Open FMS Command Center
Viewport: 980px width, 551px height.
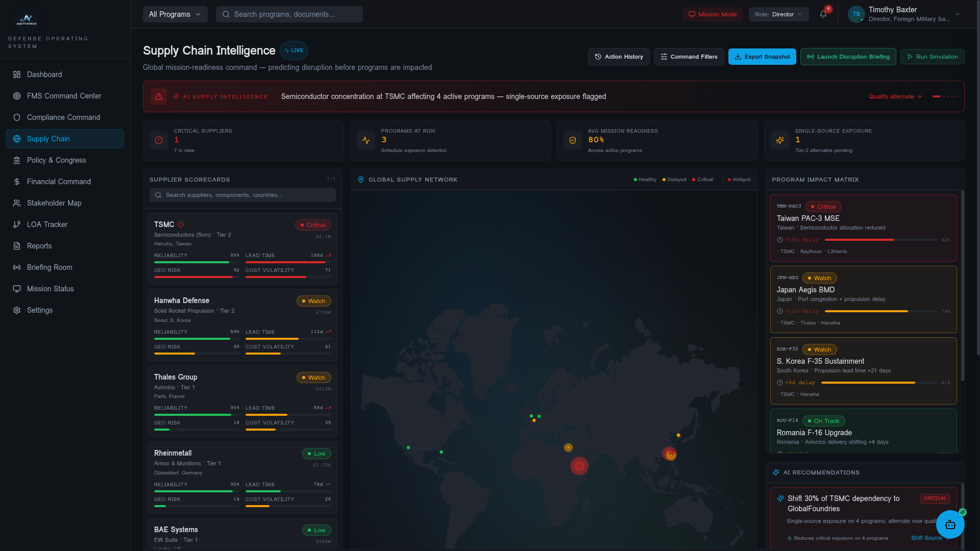[x=65, y=96]
